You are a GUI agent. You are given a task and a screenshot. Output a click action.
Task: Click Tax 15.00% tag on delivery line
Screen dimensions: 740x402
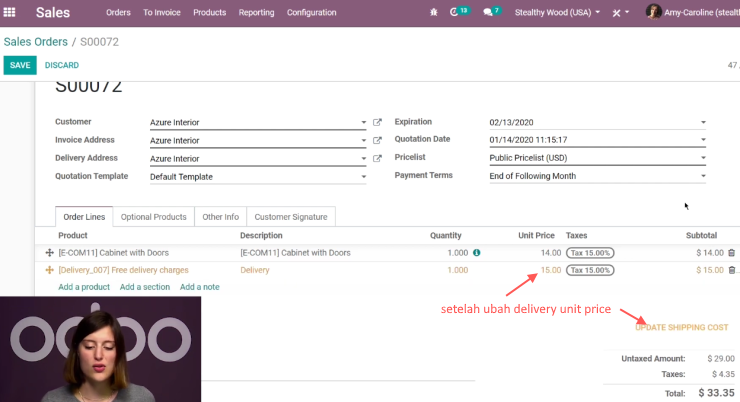click(x=590, y=270)
